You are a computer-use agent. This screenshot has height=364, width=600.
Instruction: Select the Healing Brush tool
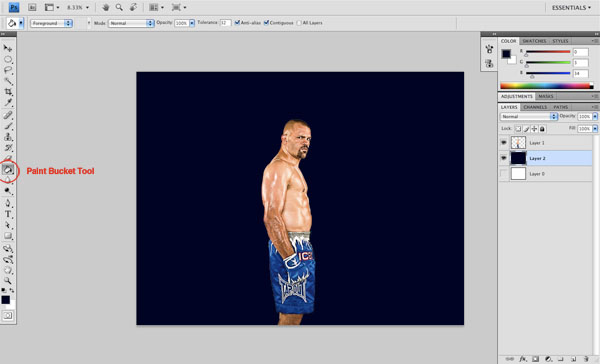click(x=8, y=115)
